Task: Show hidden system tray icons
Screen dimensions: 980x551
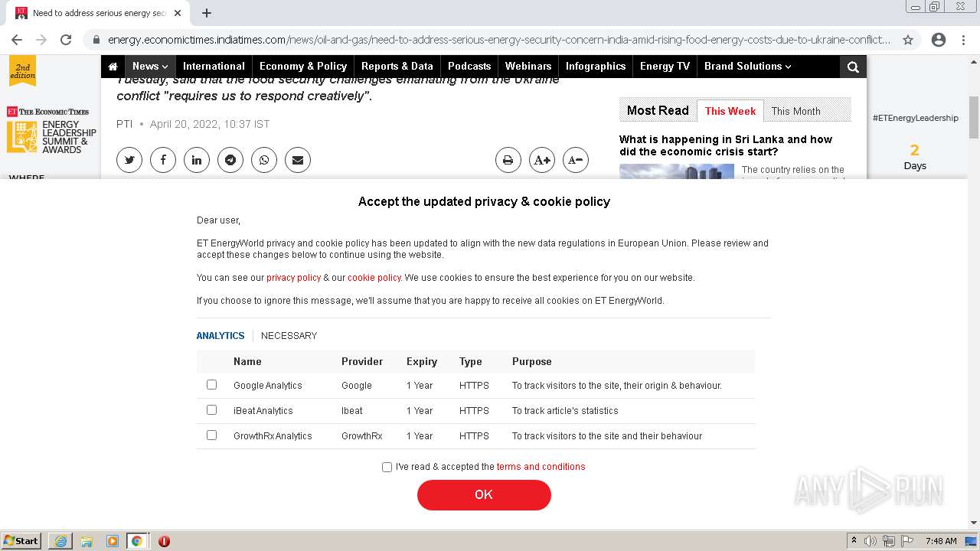Action: 854,541
